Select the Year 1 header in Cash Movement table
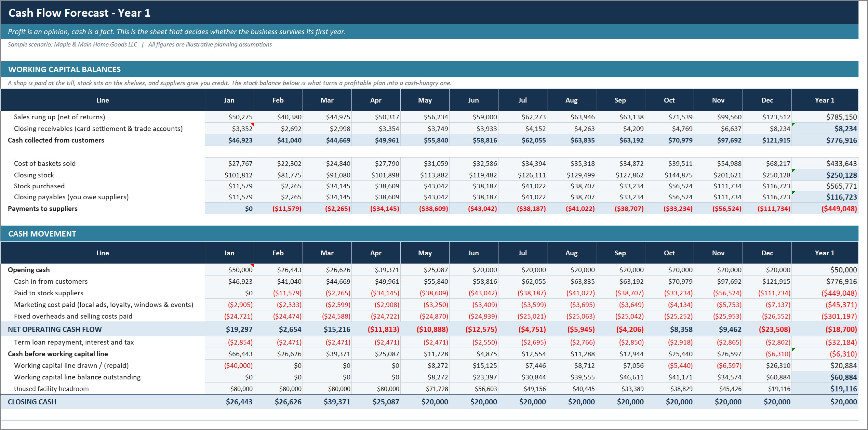The height and width of the screenshot is (430, 868). [825, 253]
